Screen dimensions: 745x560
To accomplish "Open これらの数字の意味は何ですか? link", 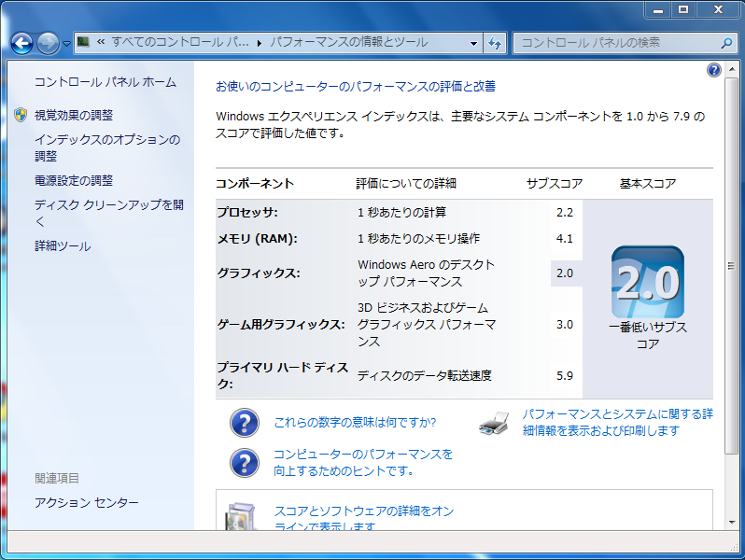I will 355,422.
